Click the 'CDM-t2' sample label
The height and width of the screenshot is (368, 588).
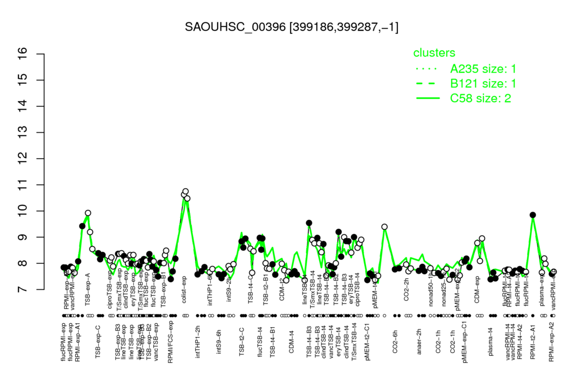(281, 290)
